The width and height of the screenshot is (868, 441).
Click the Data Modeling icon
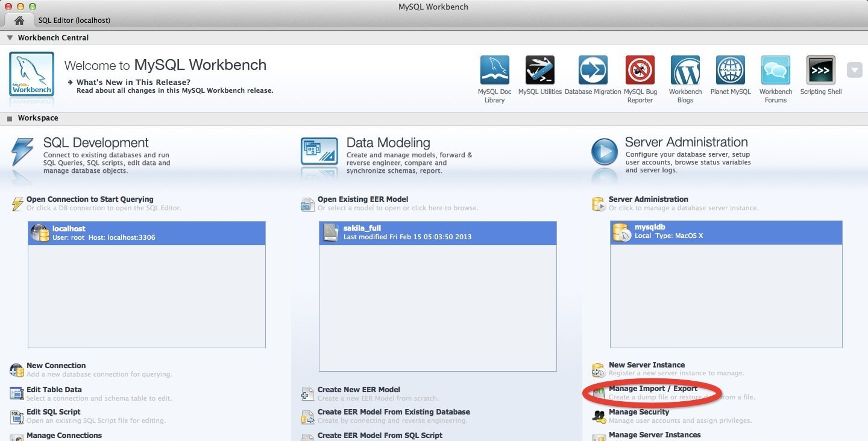pyautogui.click(x=319, y=152)
